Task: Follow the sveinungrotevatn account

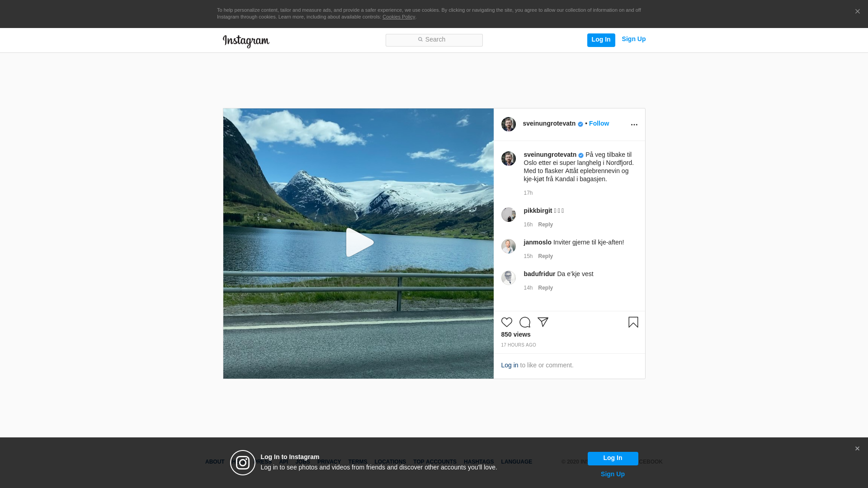Action: 599,123
